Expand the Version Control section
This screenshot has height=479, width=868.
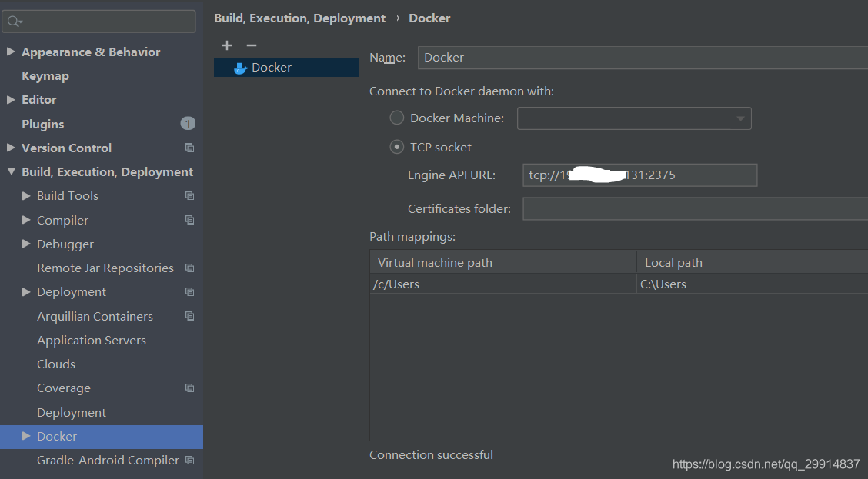tap(11, 148)
